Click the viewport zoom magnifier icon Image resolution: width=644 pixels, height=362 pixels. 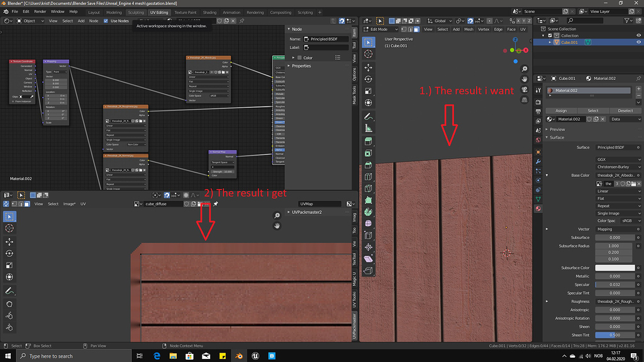[x=525, y=69]
